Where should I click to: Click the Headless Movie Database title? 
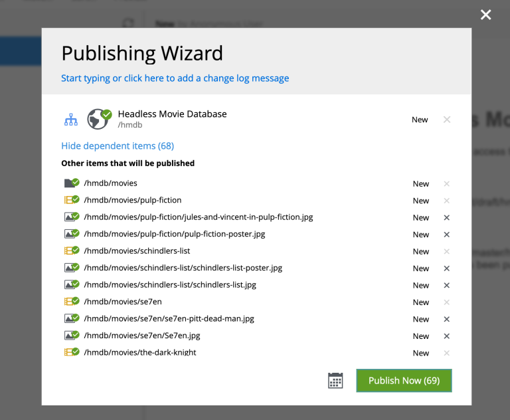tap(173, 114)
